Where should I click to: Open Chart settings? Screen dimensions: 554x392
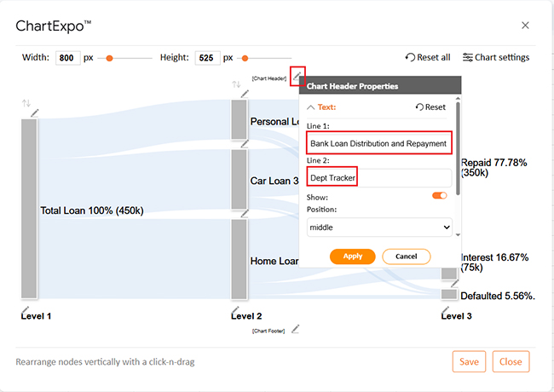click(x=495, y=57)
